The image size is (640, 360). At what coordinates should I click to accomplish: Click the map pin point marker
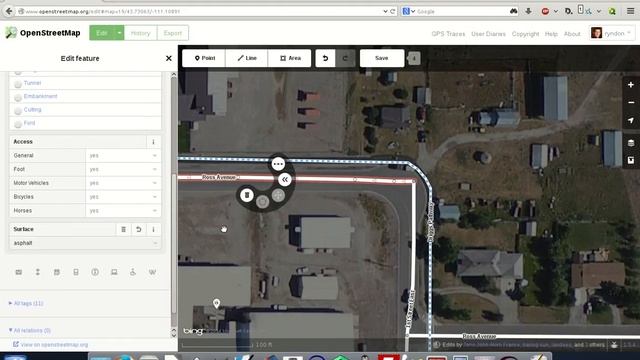point(217,303)
